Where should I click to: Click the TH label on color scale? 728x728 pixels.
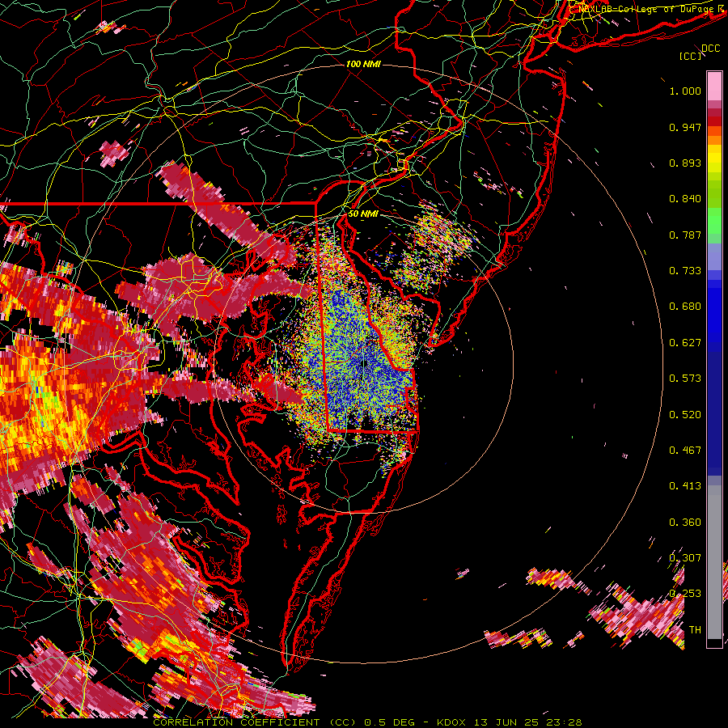click(695, 630)
